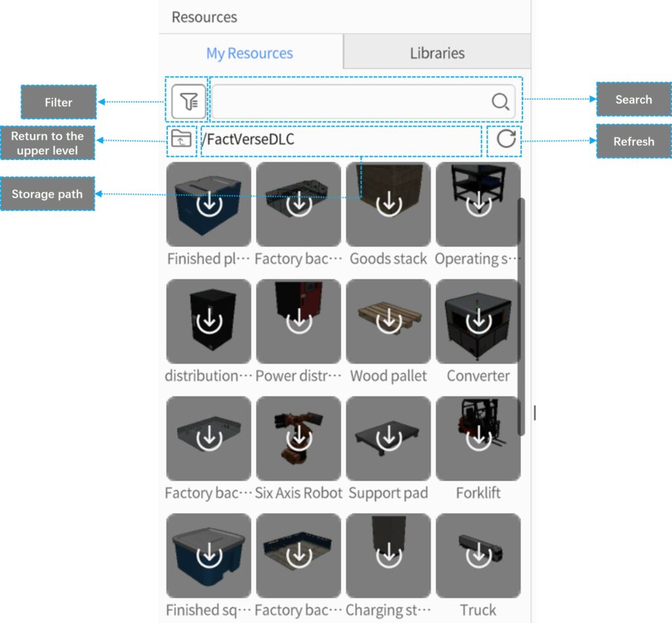
Task: Download the Wood pallet resource
Action: click(x=388, y=321)
